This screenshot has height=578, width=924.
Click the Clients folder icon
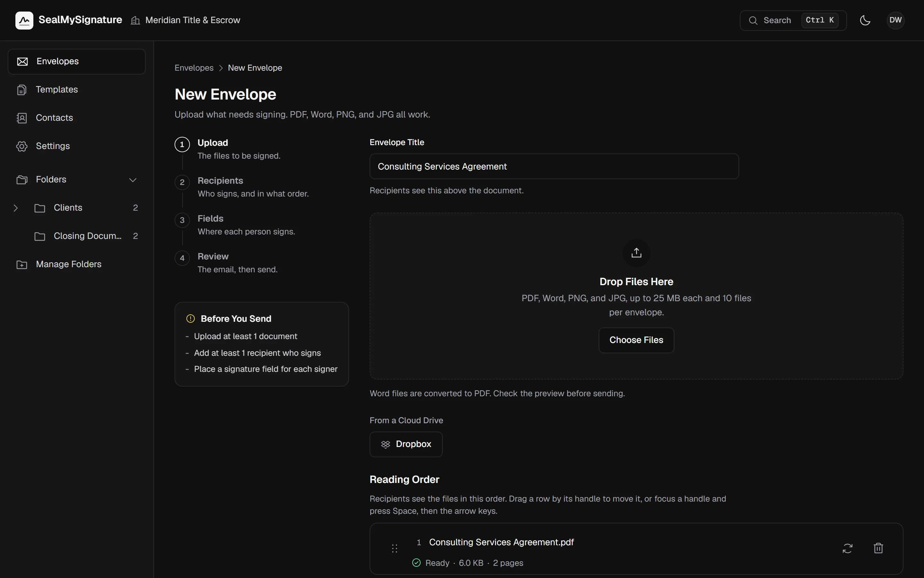pyautogui.click(x=40, y=208)
